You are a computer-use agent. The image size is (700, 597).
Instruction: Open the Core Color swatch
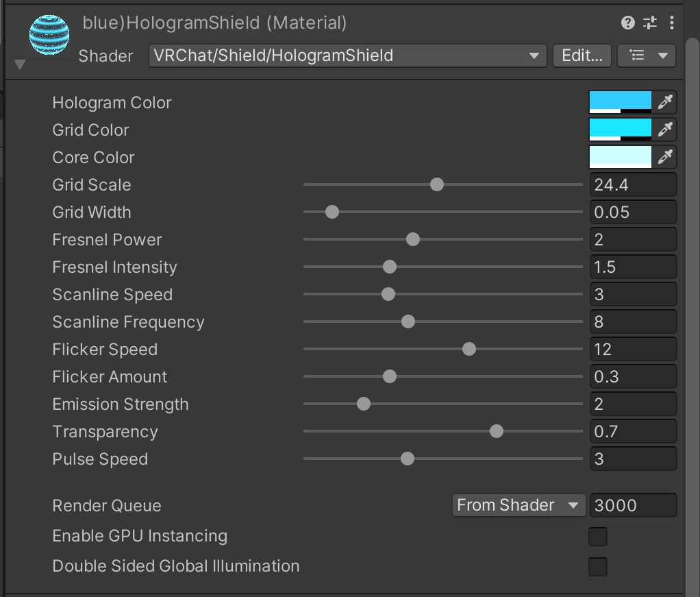click(x=621, y=157)
